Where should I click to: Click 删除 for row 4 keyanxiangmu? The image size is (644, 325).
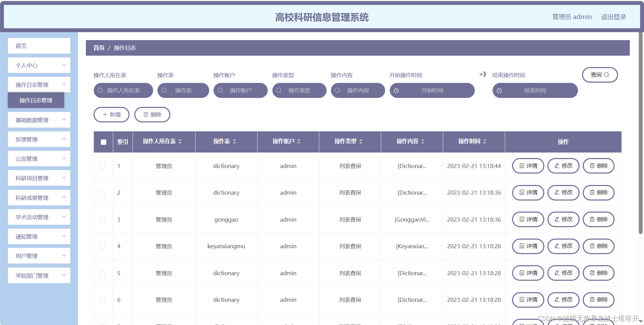point(599,246)
